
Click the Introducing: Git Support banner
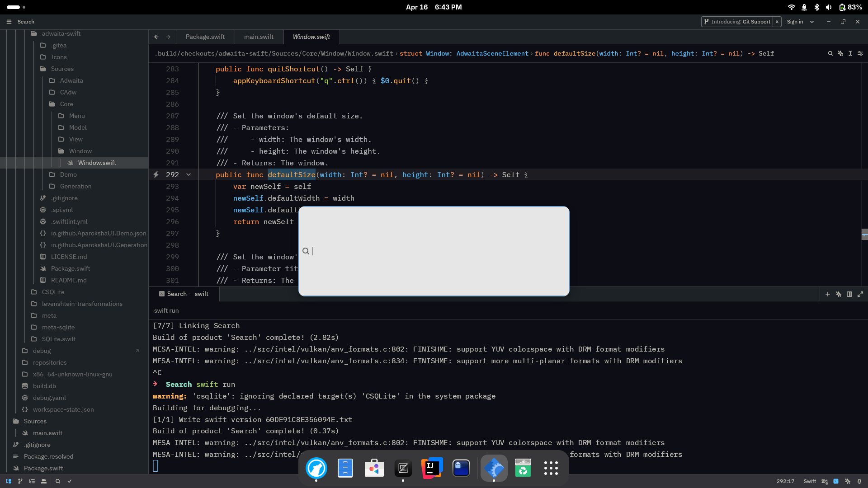(x=737, y=22)
